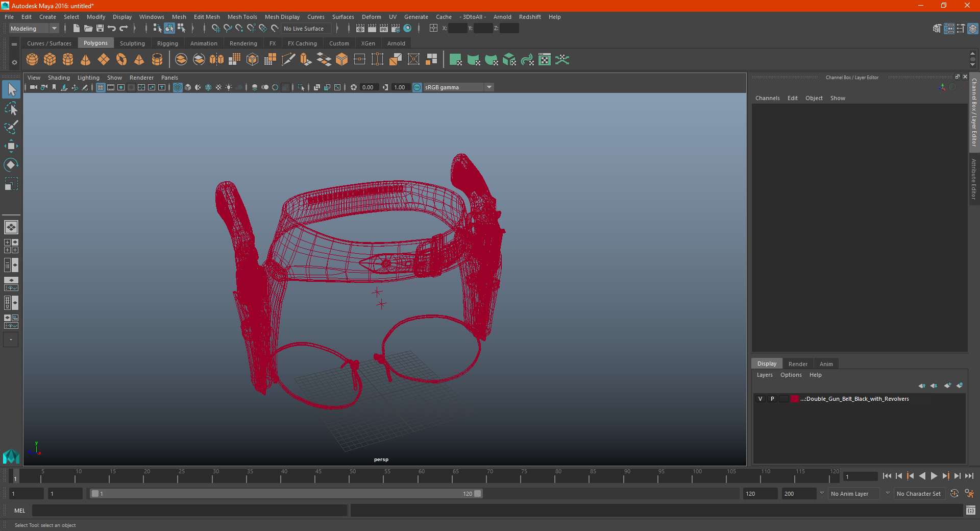Go to start of playback range
This screenshot has height=531, width=980.
tap(887, 476)
